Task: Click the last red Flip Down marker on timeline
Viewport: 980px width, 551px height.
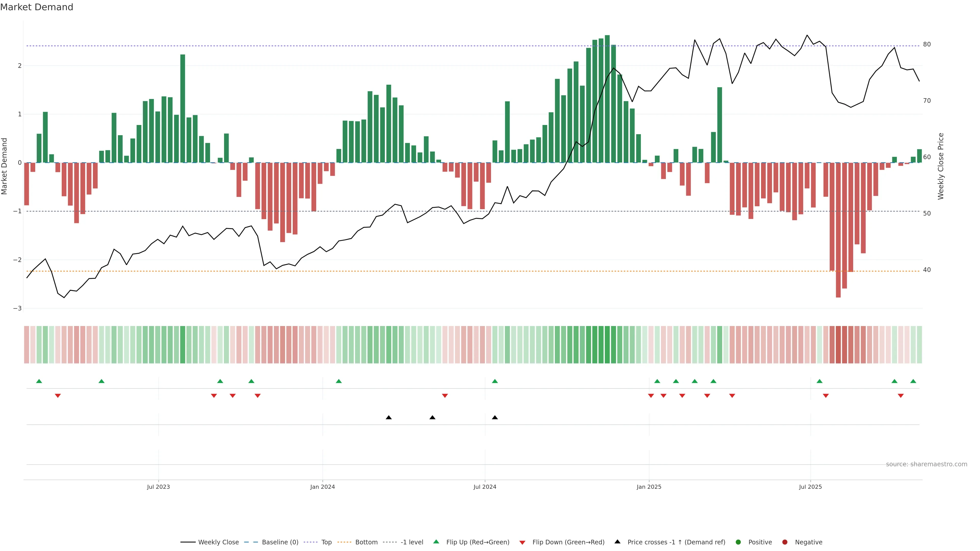Action: pyautogui.click(x=900, y=396)
